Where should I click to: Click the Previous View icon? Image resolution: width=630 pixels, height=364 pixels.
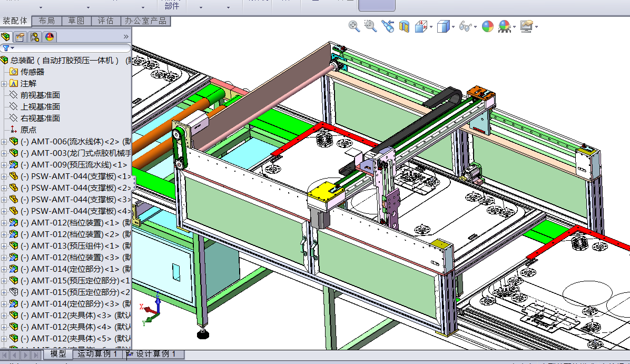[x=388, y=26]
